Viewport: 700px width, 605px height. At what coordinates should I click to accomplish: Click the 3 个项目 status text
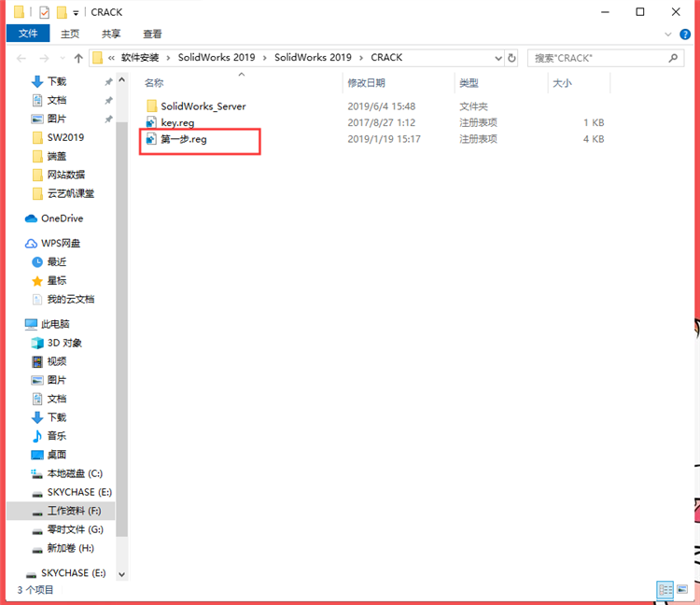point(35,590)
